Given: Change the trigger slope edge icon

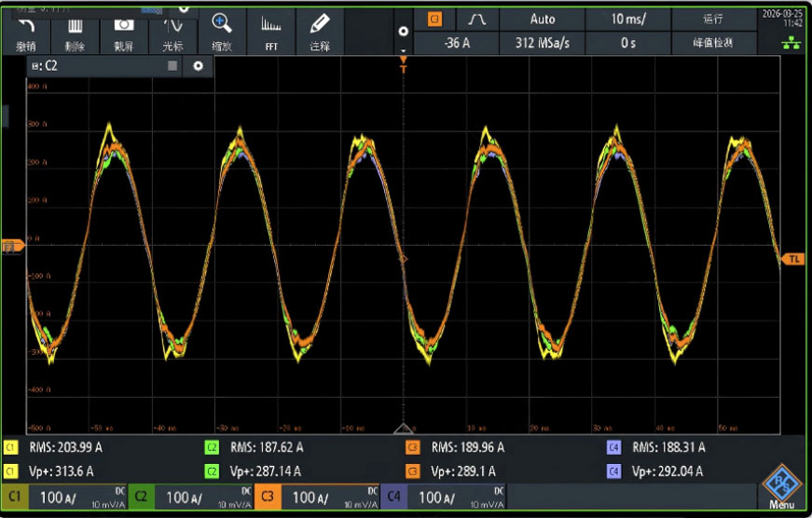Looking at the screenshot, I should pyautogui.click(x=476, y=20).
